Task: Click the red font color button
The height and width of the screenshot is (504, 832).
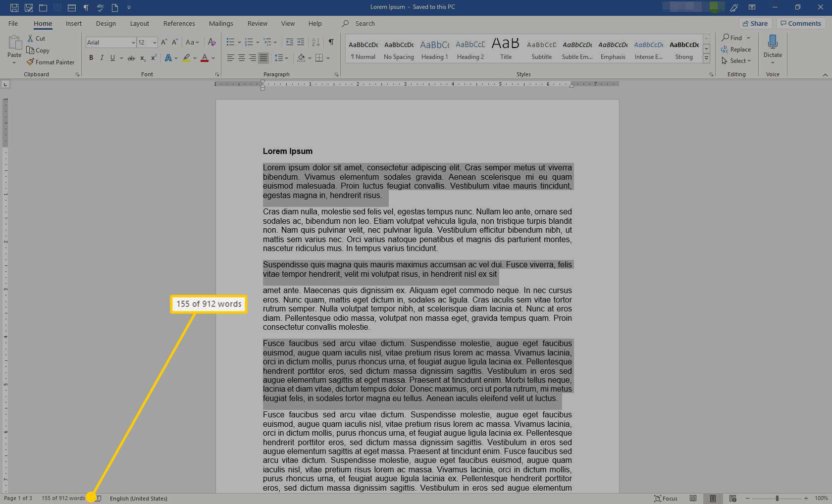Action: click(205, 58)
